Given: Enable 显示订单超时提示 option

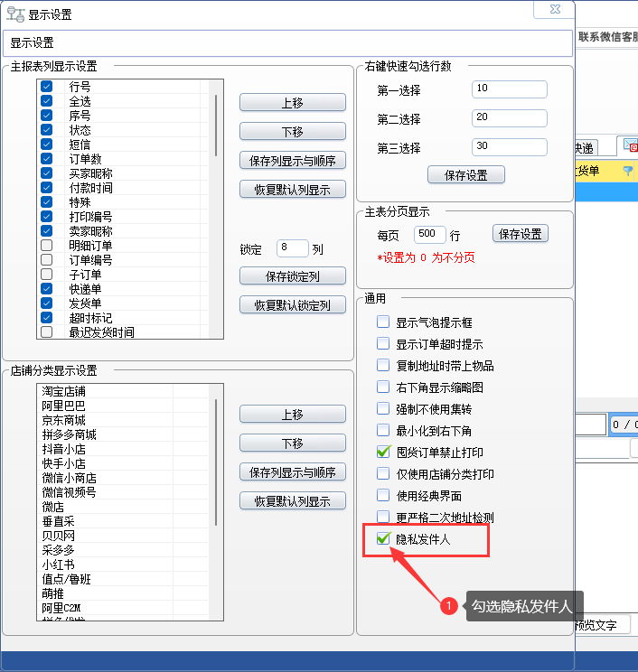Looking at the screenshot, I should [383, 344].
